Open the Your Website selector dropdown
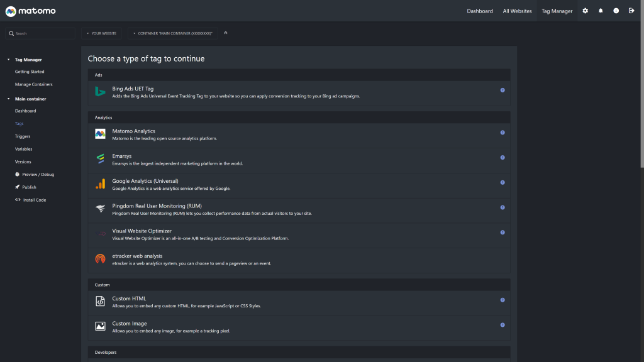 [101, 34]
